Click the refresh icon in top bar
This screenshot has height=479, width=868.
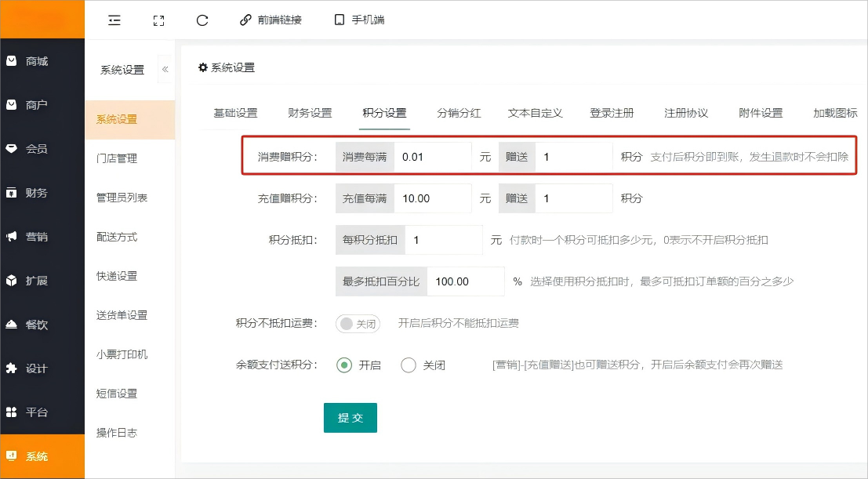coord(202,20)
